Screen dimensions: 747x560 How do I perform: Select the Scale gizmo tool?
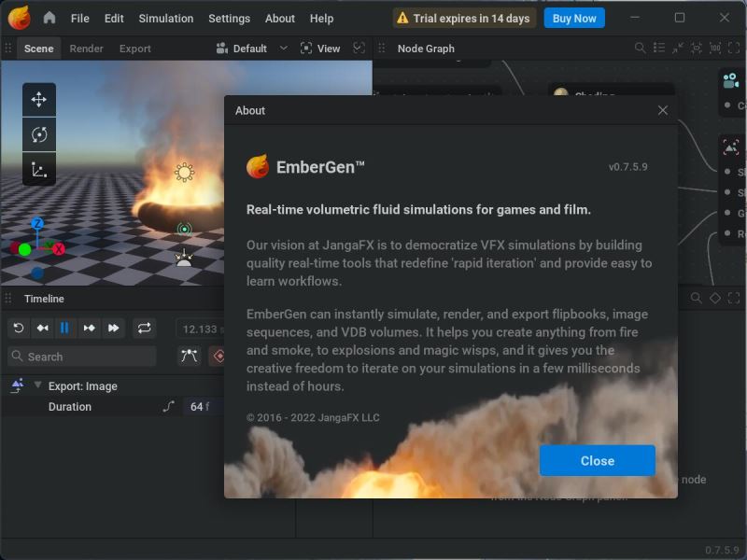click(x=39, y=170)
